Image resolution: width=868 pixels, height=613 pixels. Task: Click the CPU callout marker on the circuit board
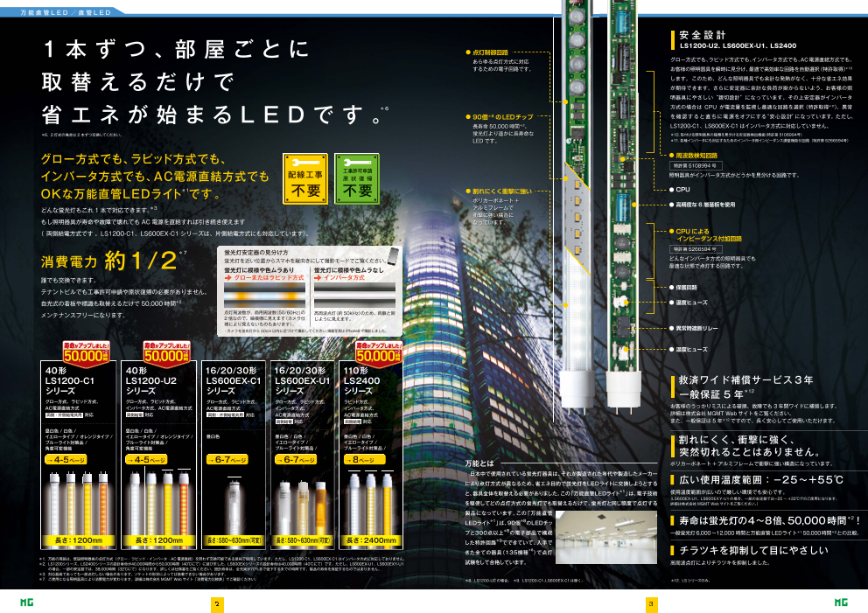(x=671, y=191)
